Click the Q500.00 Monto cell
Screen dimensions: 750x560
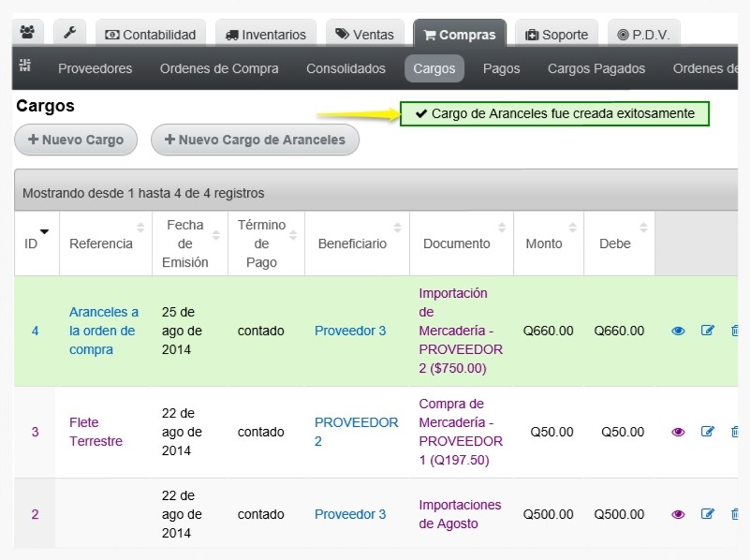(x=548, y=514)
